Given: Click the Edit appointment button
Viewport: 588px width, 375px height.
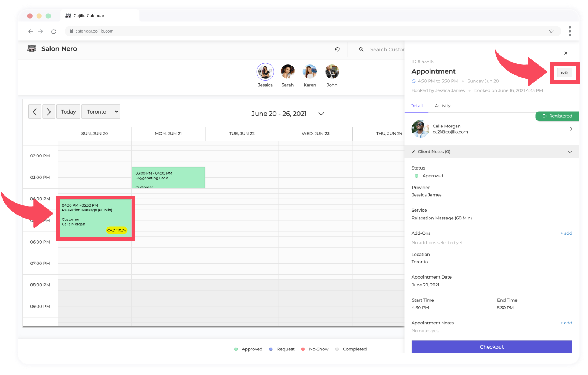Looking at the screenshot, I should (564, 73).
